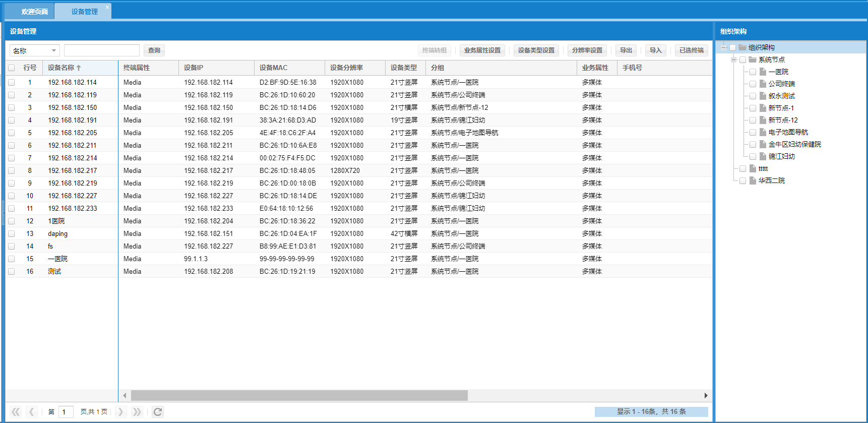Click document icon beside 一医院
Screen dimensions: 868x423
763,72
